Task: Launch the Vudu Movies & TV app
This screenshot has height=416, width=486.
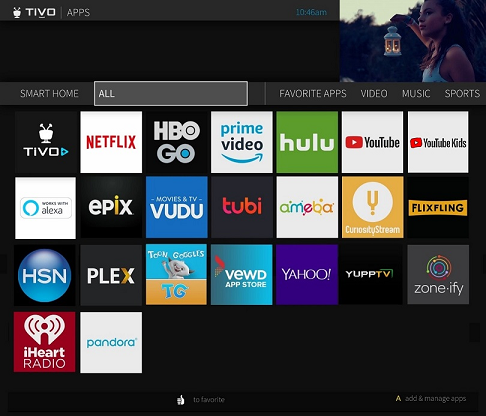Action: (177, 207)
